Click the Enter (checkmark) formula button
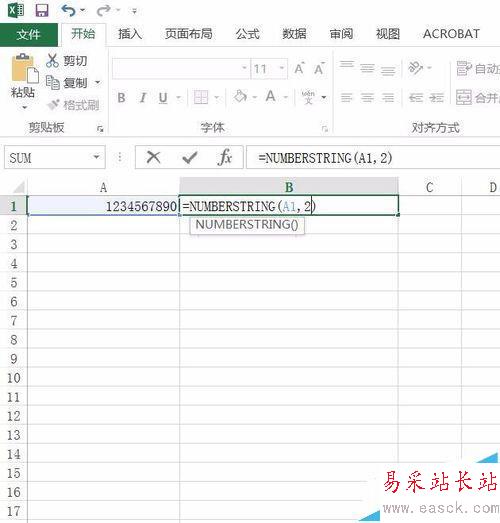This screenshot has height=523, width=500. click(190, 157)
